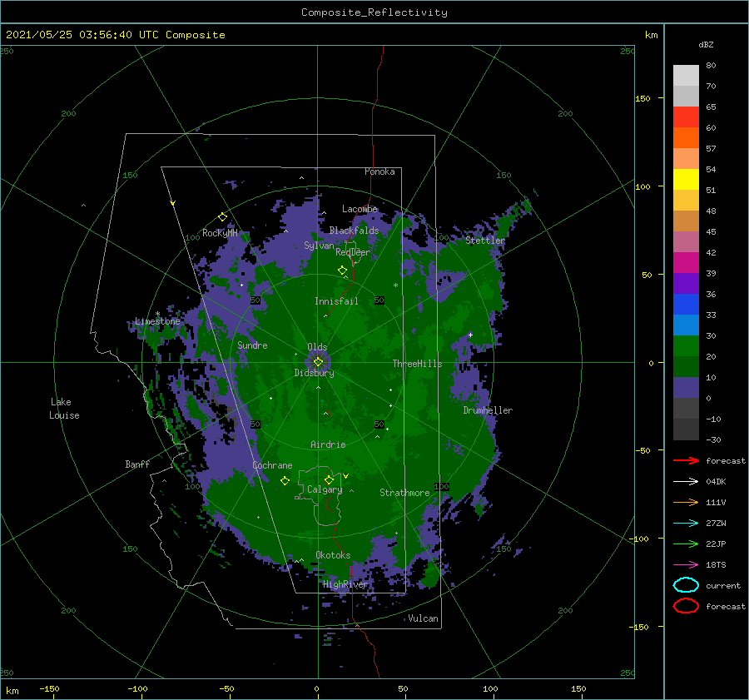This screenshot has height=700, width=749.
Task: Click the cyan current ellipse icon
Action: (686, 585)
